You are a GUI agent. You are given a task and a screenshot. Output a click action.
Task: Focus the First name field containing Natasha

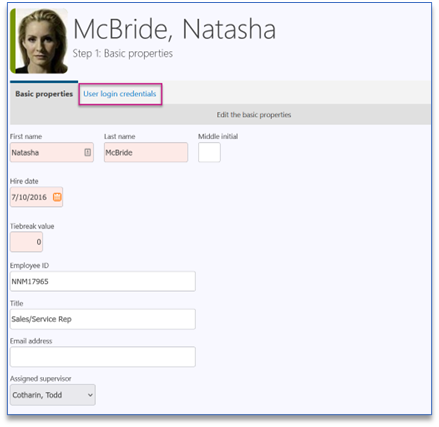point(52,152)
